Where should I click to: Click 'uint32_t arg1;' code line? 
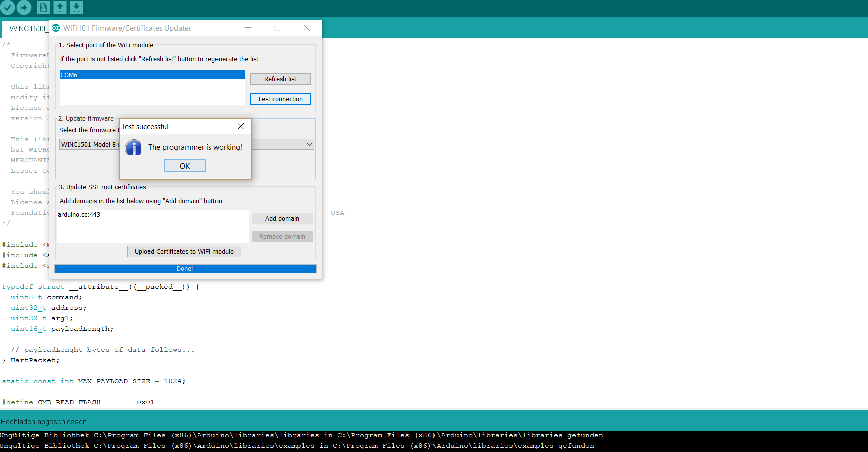coord(42,318)
